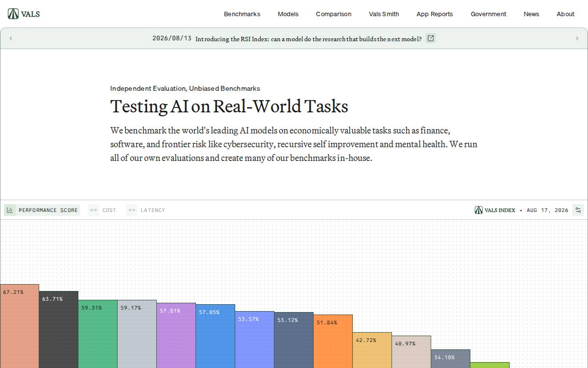Open App Reports nav link
The image size is (588, 368).
tap(435, 14)
